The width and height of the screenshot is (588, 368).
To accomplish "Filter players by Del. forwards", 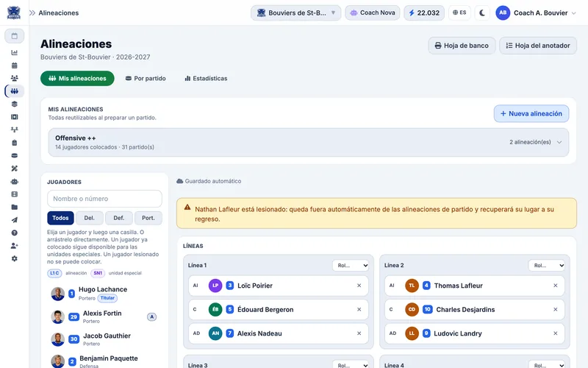I will (x=89, y=218).
